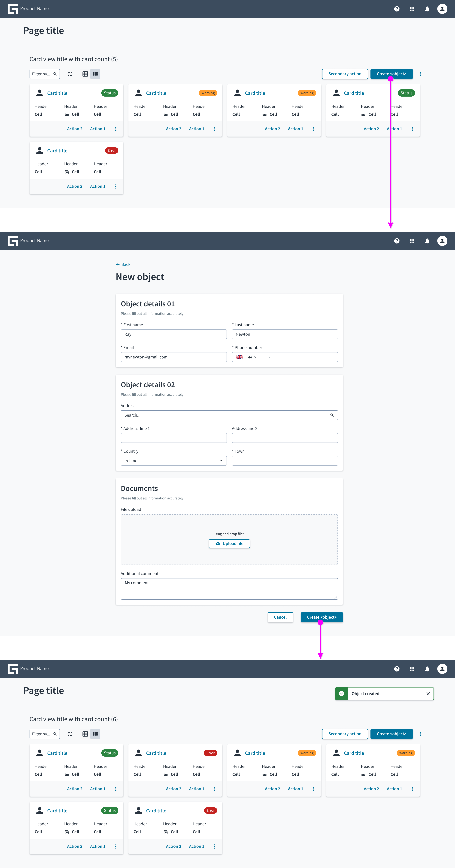Open the Error card's kebab menu on 5-card page
455x868 pixels.
point(116,186)
